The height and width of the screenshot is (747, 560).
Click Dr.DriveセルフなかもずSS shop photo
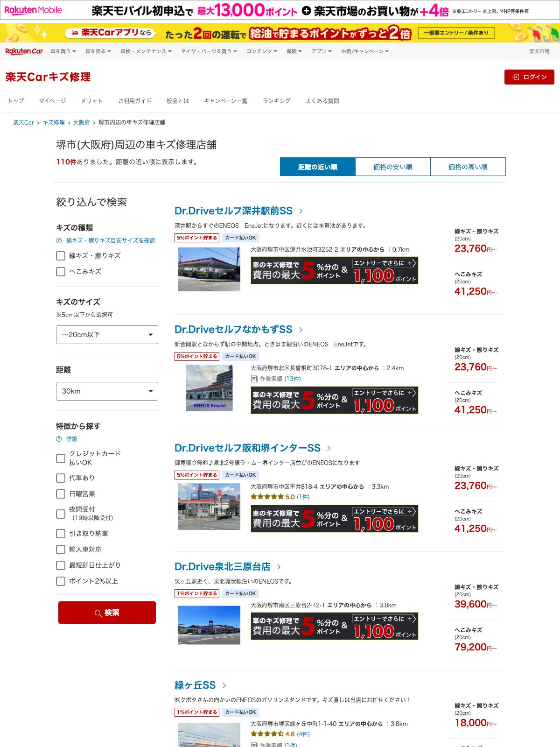coord(209,388)
